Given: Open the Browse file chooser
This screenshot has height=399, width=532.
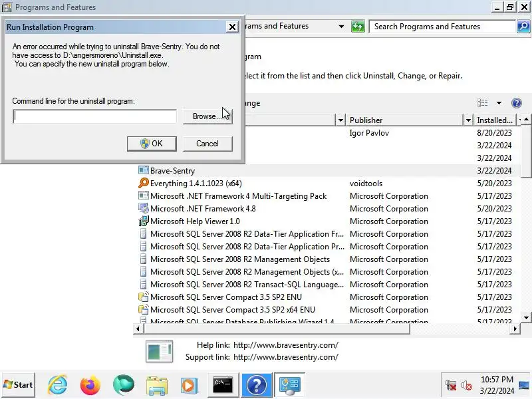Looking at the screenshot, I should click(207, 116).
